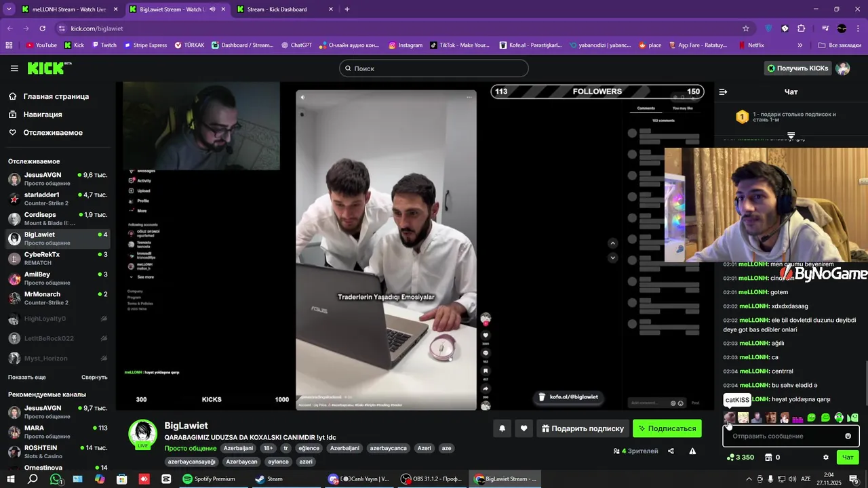Open recommended channel MARA
The width and height of the screenshot is (868, 488).
[58, 432]
